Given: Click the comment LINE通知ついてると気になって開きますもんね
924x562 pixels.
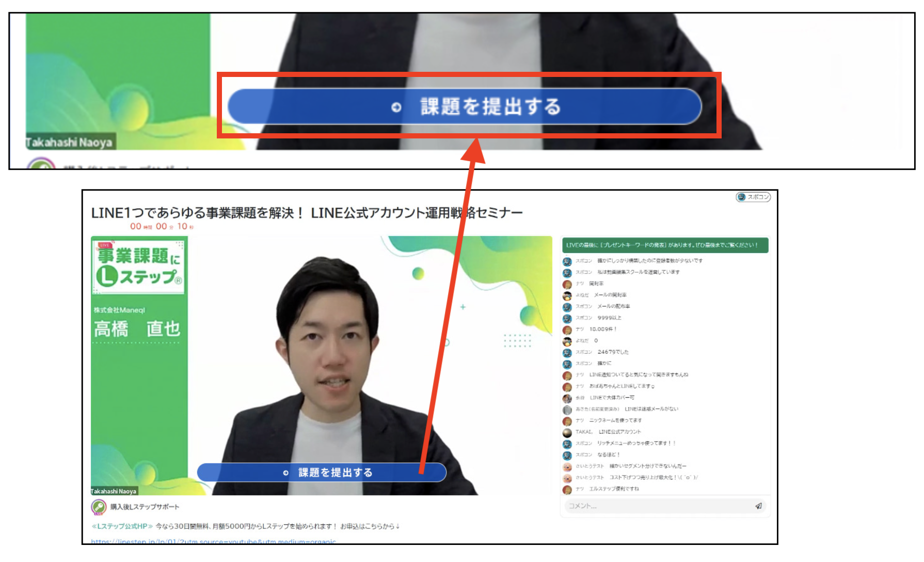Looking at the screenshot, I should click(x=639, y=375).
